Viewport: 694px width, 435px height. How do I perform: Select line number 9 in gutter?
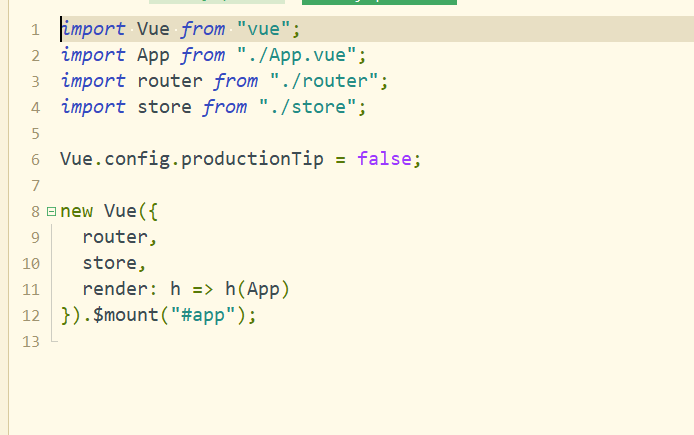point(35,238)
